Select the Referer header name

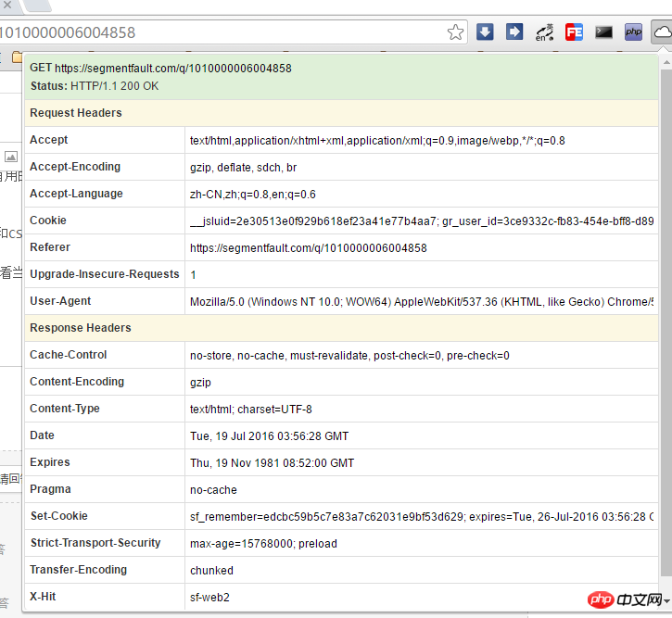point(50,247)
